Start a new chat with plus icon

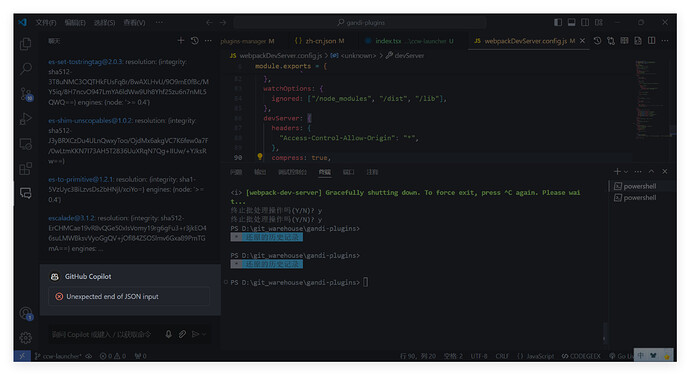pyautogui.click(x=181, y=40)
